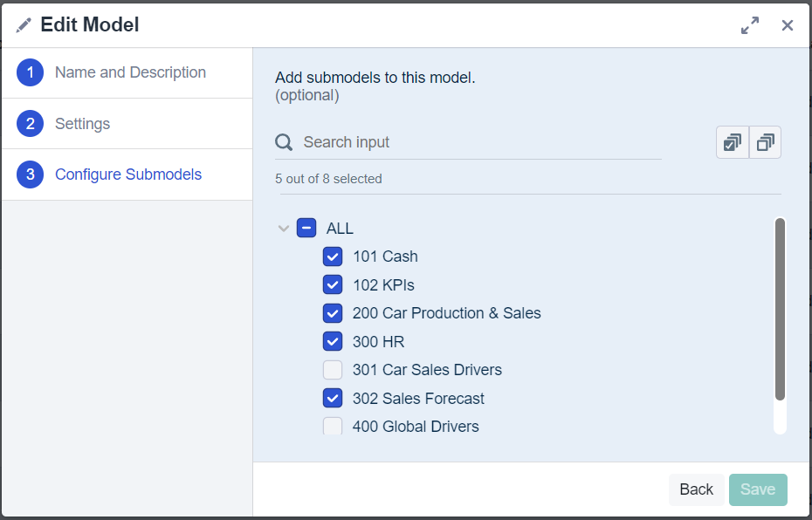This screenshot has width=812, height=520.
Task: Open the Name and Description step
Action: [x=130, y=73]
